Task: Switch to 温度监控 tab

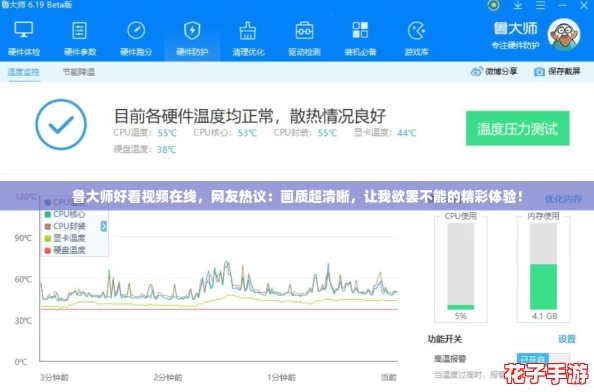Action: point(23,72)
